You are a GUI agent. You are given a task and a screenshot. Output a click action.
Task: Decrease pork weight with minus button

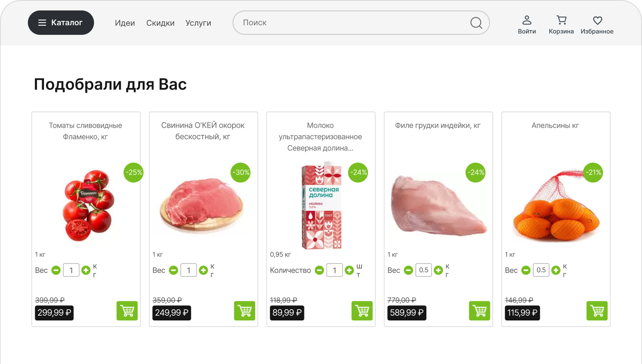[173, 270]
